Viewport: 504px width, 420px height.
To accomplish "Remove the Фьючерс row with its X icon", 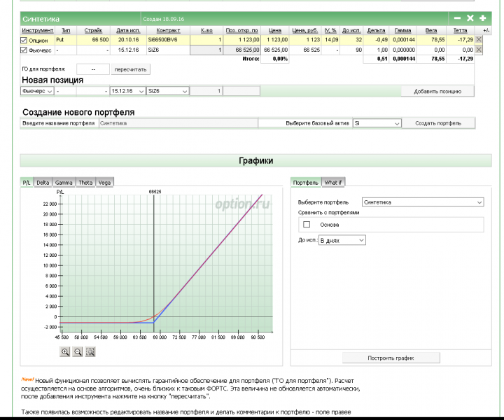I will (479, 50).
